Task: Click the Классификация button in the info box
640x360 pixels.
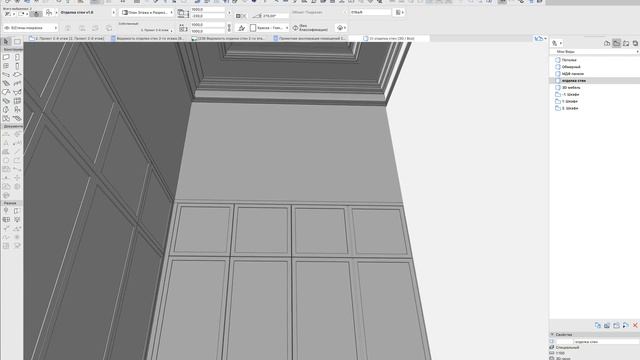Action: point(310,28)
